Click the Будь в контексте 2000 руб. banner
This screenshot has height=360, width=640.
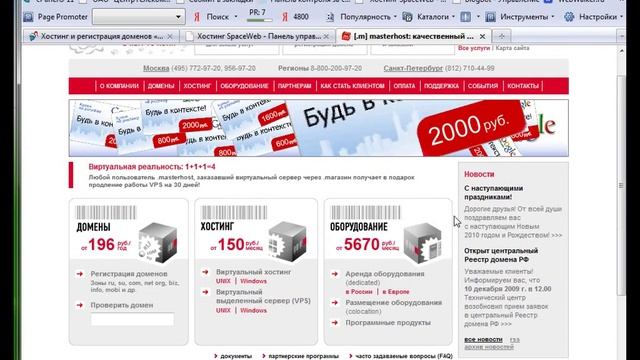pos(318,128)
